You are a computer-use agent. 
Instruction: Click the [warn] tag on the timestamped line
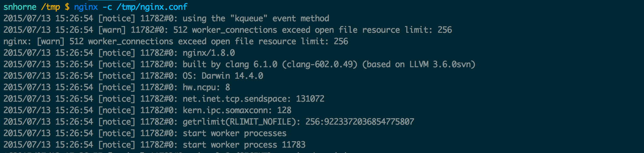pyautogui.click(x=112, y=30)
